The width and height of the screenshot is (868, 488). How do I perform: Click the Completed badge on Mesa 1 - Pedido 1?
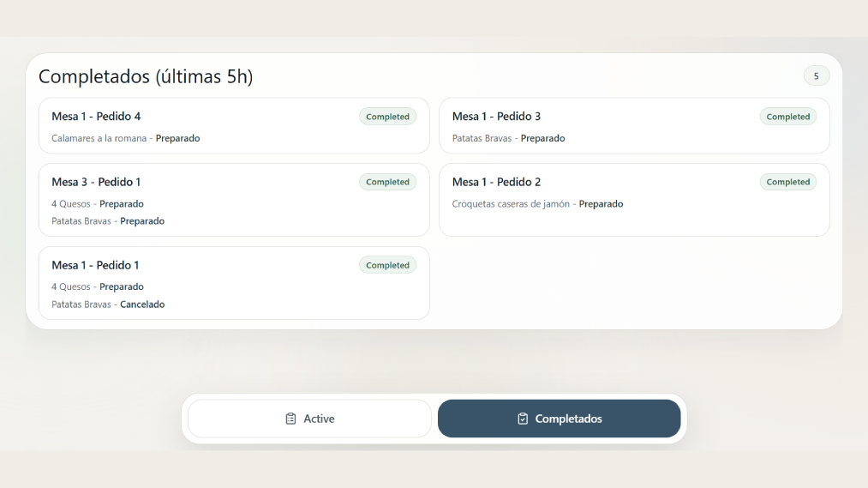[x=387, y=265]
